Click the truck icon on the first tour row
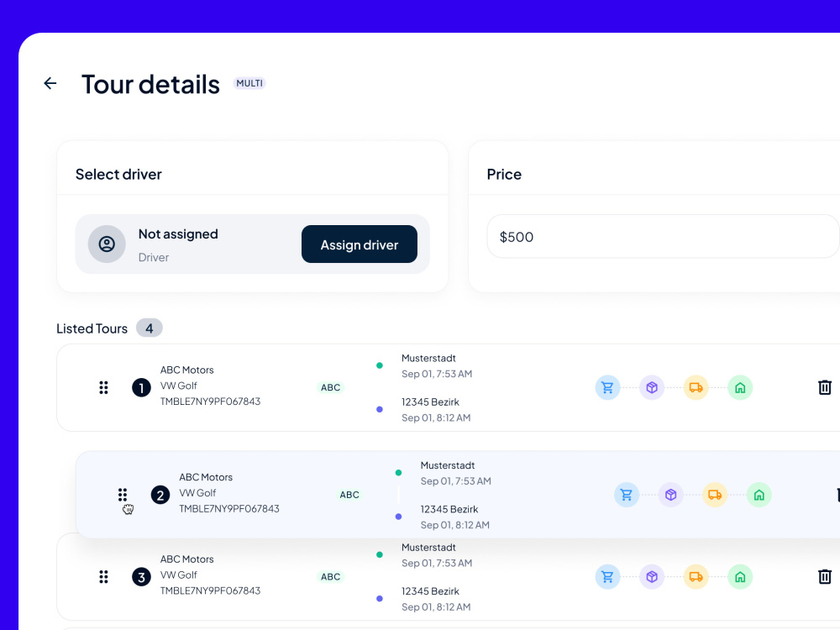This screenshot has width=840, height=630. pyautogui.click(x=696, y=387)
